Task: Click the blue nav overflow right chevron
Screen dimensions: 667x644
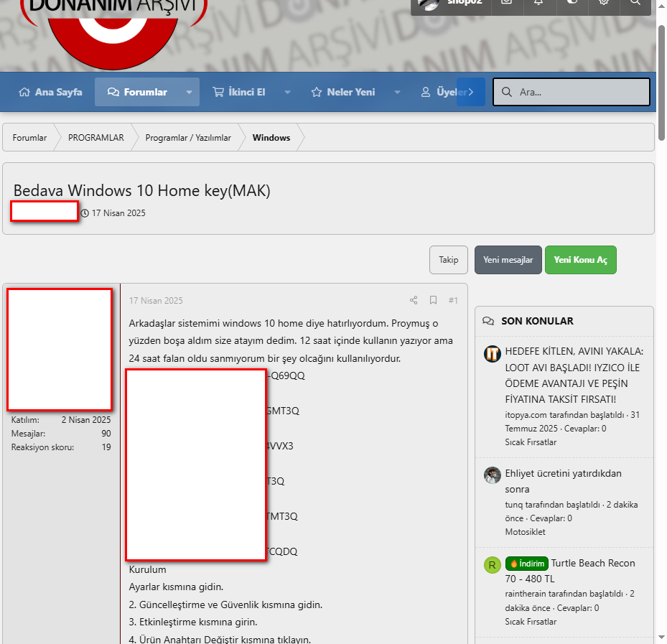Action: pos(471,92)
